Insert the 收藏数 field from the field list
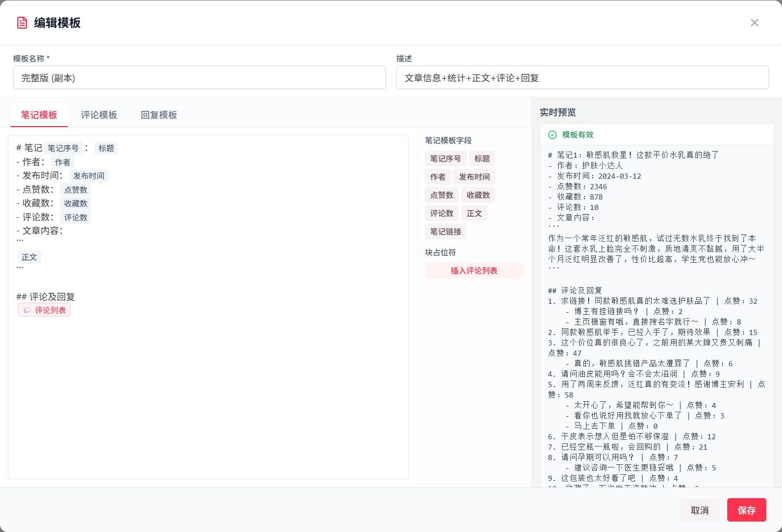 [478, 195]
